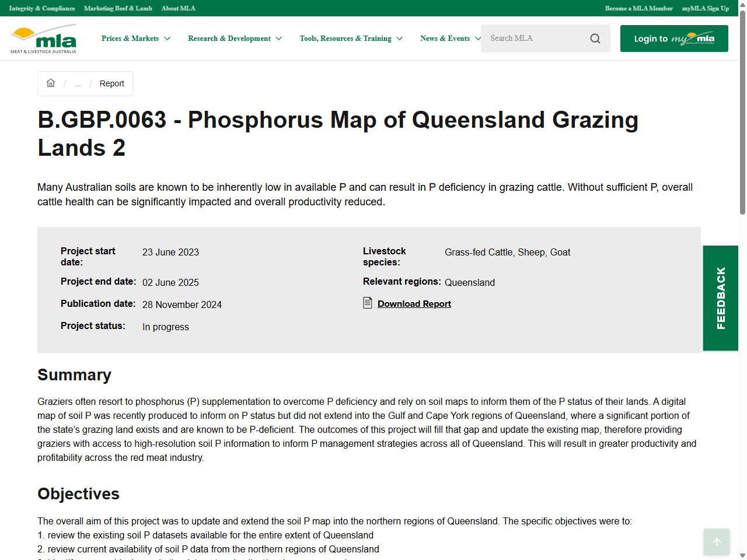Image resolution: width=747 pixels, height=560 pixels.
Task: Open the Prices & Markets menu
Action: [130, 38]
